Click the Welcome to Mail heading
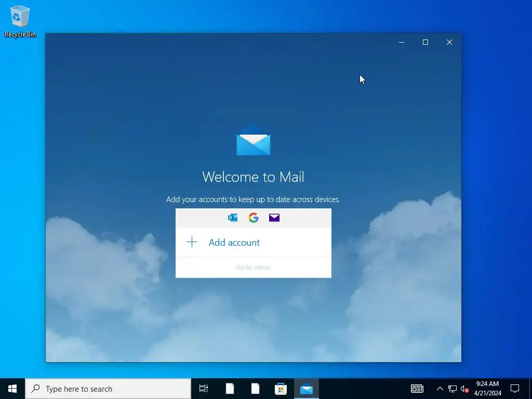Image resolution: width=532 pixels, height=399 pixels. 253,177
